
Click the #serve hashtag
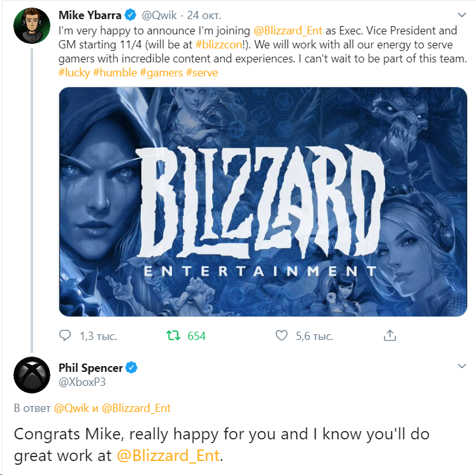click(202, 73)
